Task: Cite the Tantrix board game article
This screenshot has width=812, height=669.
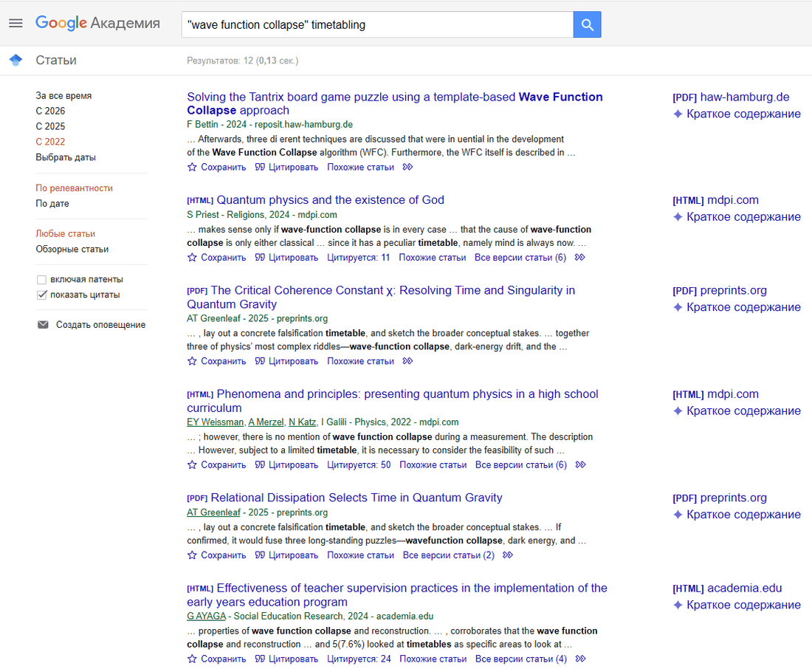Action: pos(286,167)
